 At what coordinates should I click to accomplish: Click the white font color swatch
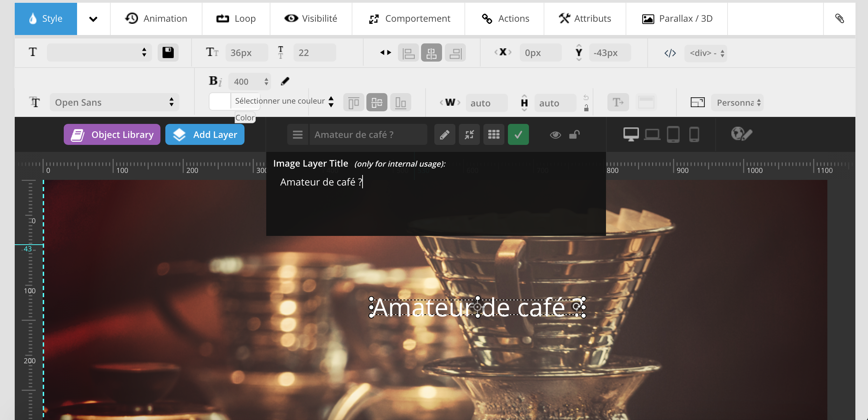tap(220, 101)
